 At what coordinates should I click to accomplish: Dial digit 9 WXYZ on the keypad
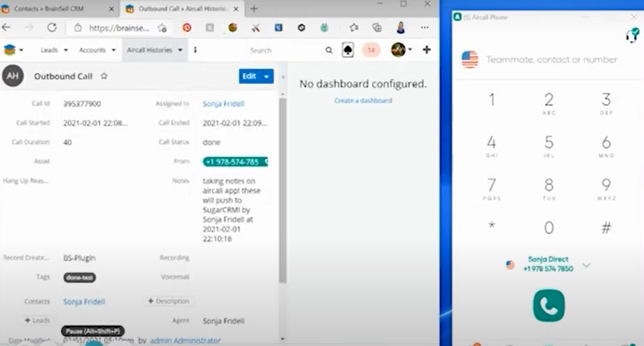pyautogui.click(x=606, y=189)
